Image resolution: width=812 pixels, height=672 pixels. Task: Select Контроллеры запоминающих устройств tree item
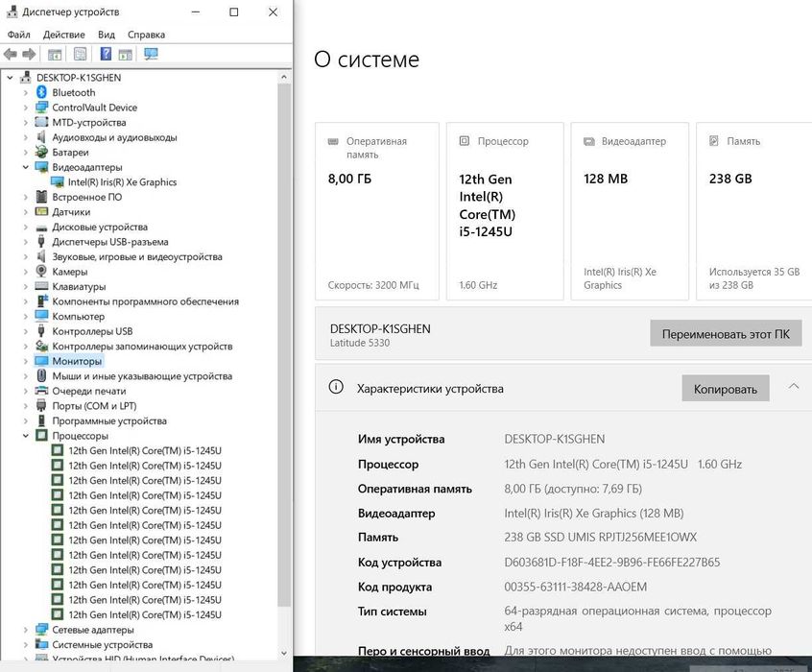tap(142, 347)
